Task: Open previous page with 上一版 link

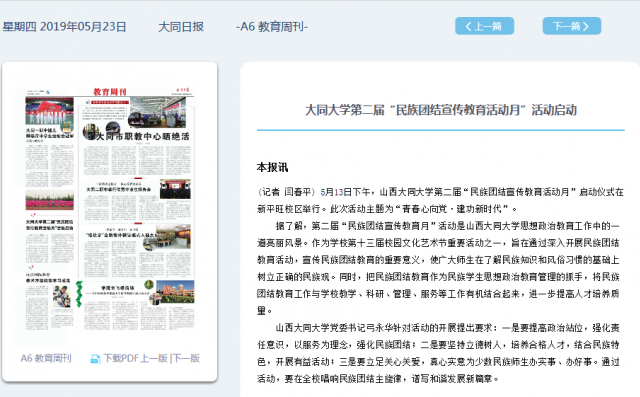Action: (x=154, y=358)
